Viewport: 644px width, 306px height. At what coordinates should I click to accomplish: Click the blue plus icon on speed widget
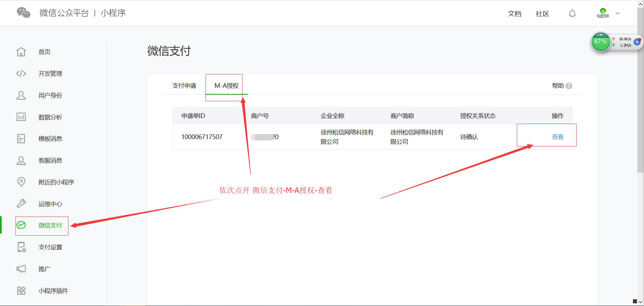click(x=637, y=42)
